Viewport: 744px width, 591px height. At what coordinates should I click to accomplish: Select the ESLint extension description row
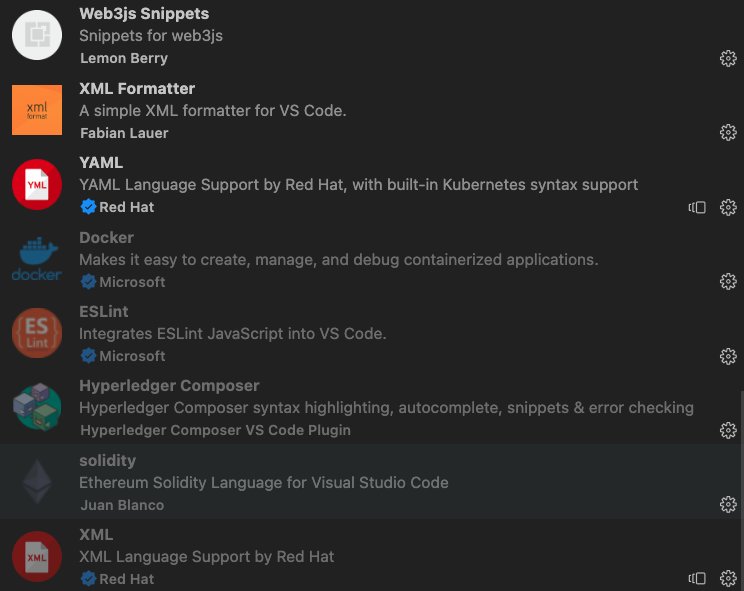232,334
